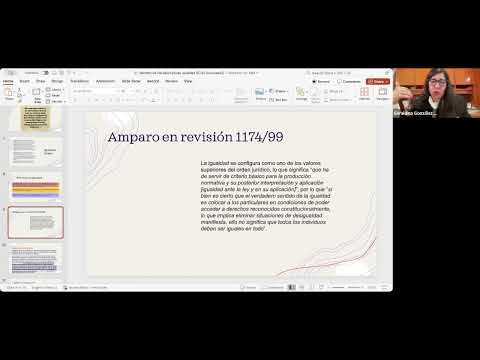Select the colored bars slide thumbnail

[36, 188]
